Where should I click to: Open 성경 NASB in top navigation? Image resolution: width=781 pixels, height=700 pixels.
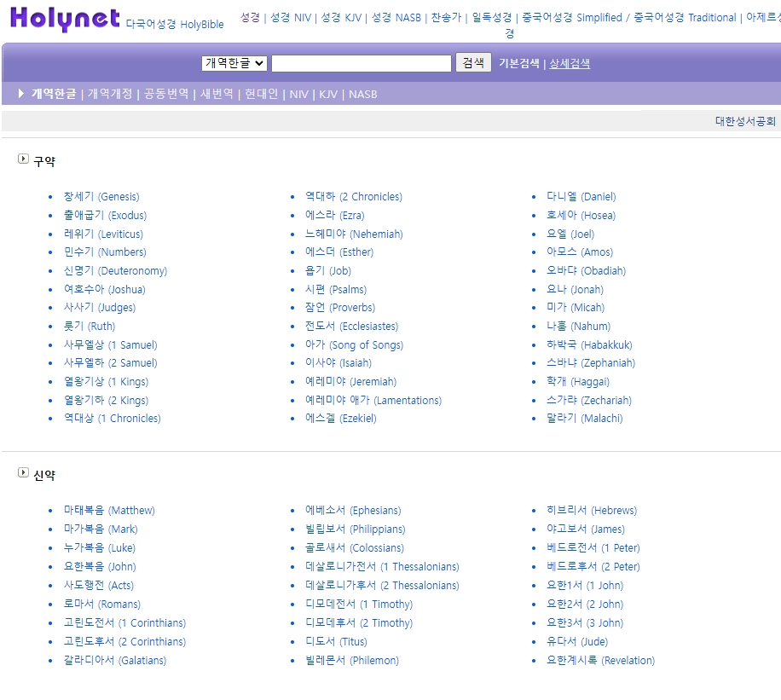[396, 17]
